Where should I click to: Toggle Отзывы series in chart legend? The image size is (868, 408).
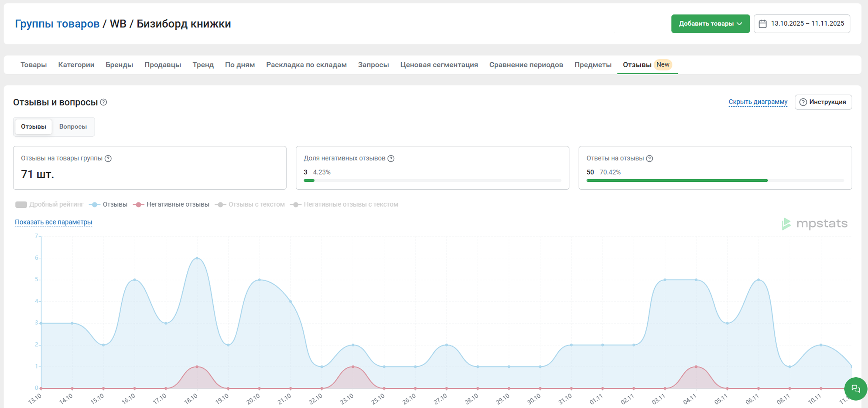(x=108, y=204)
